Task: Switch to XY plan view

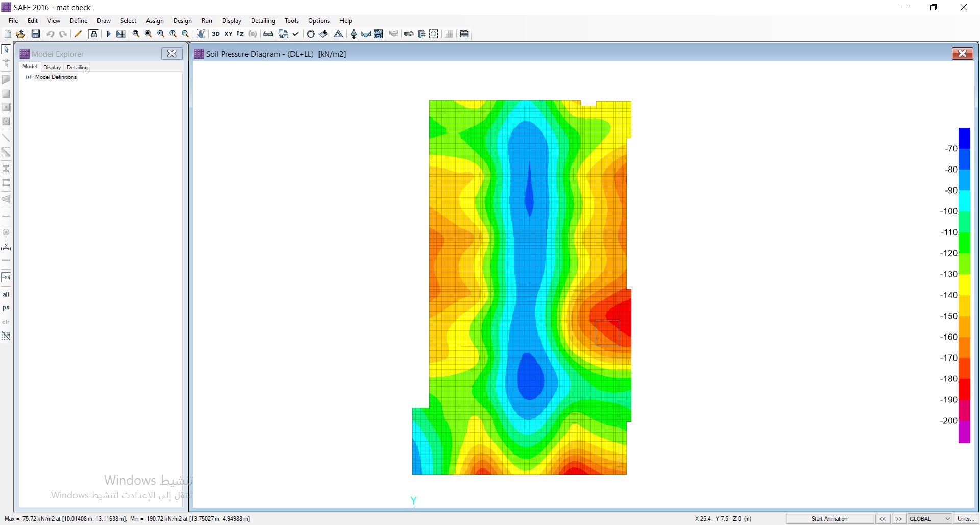Action: point(228,34)
